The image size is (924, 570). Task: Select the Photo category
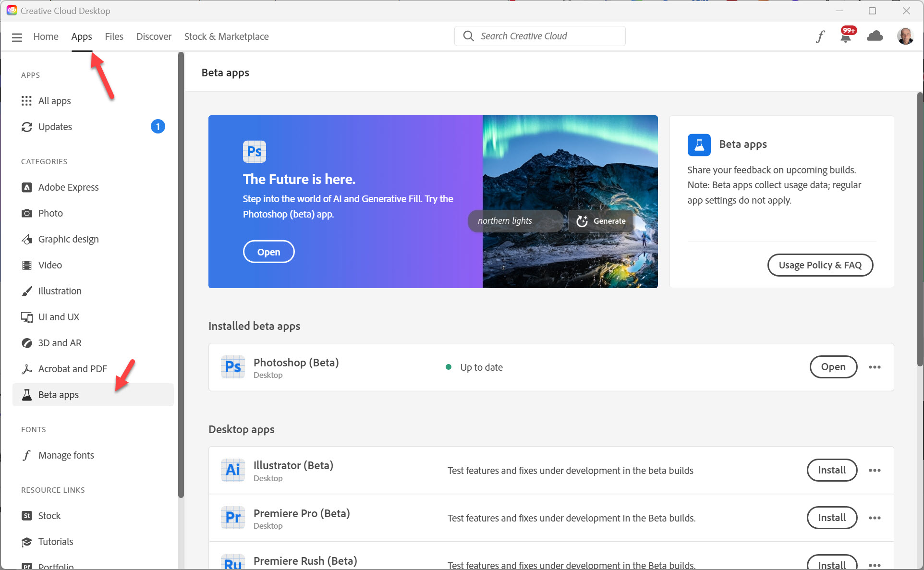[50, 213]
